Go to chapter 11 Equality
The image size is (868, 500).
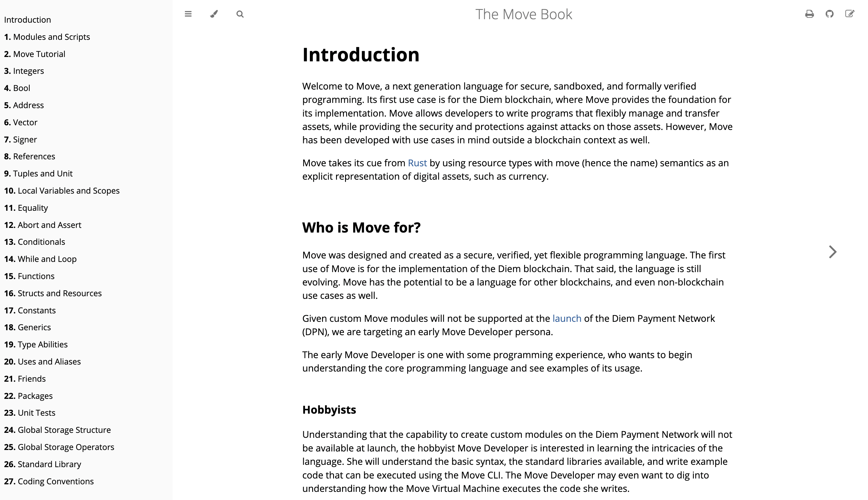(x=26, y=208)
